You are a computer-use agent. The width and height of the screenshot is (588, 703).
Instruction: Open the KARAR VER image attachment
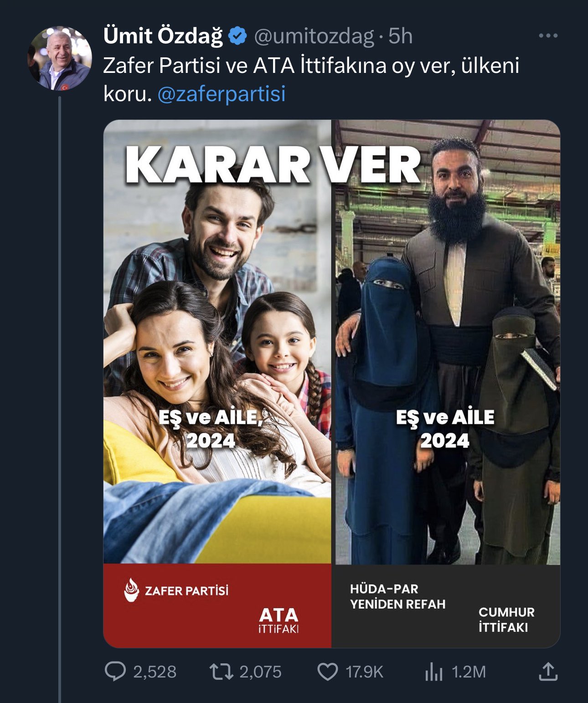coord(332,384)
